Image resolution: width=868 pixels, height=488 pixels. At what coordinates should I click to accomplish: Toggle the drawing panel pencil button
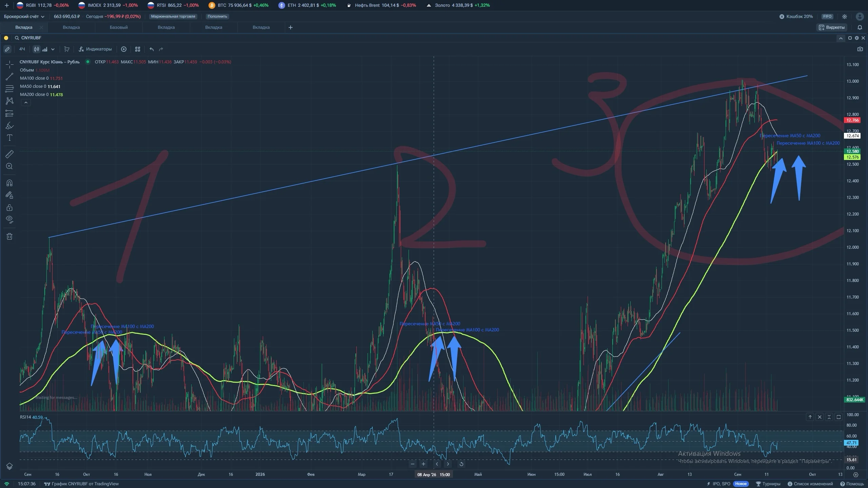[x=7, y=49]
